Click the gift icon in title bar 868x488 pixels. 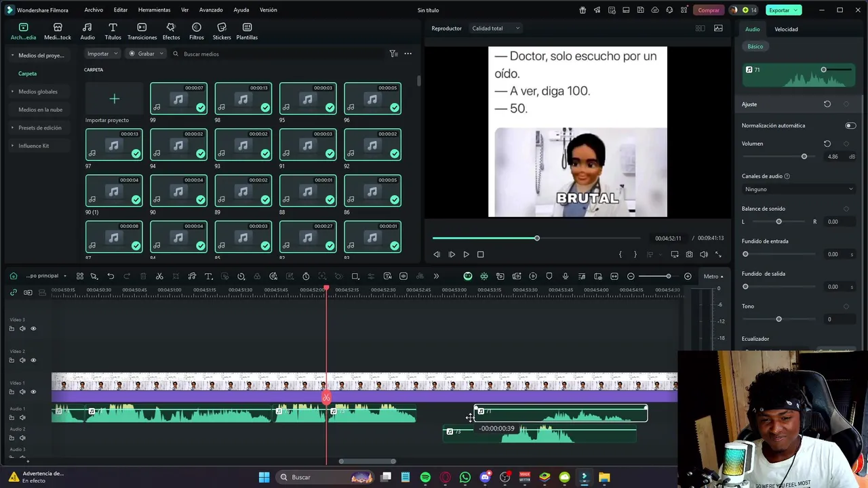(x=583, y=10)
